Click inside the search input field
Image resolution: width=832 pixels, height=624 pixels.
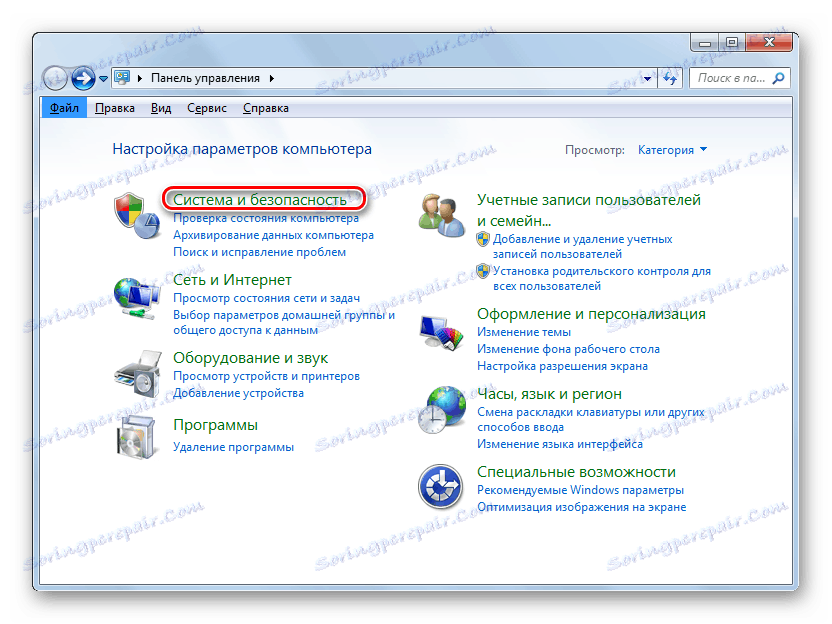[730, 77]
